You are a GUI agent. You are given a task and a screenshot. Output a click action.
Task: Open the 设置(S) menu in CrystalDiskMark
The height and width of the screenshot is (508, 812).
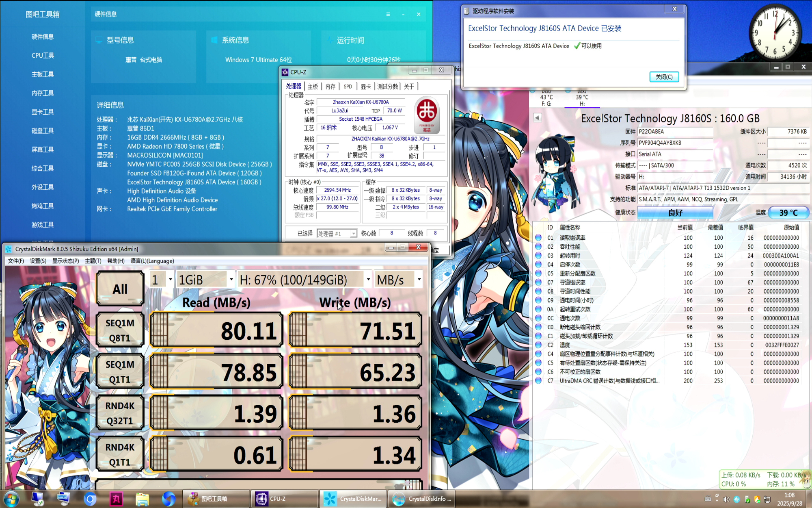pyautogui.click(x=38, y=261)
